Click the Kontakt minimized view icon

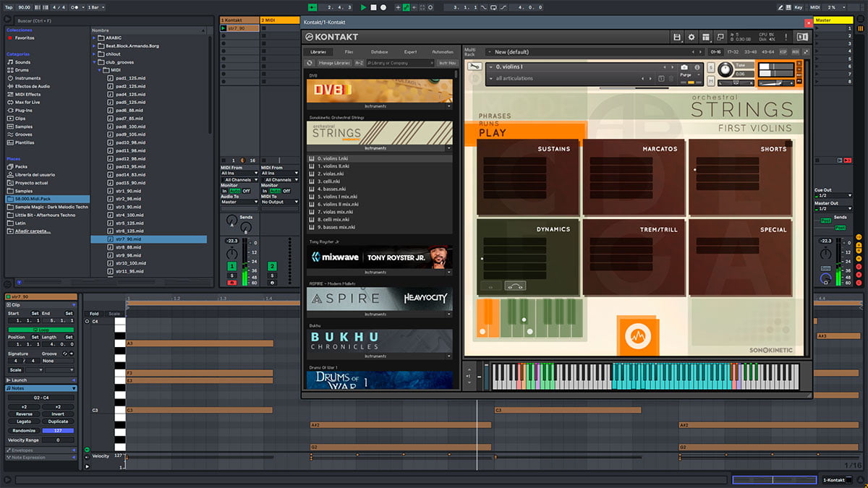(x=720, y=37)
